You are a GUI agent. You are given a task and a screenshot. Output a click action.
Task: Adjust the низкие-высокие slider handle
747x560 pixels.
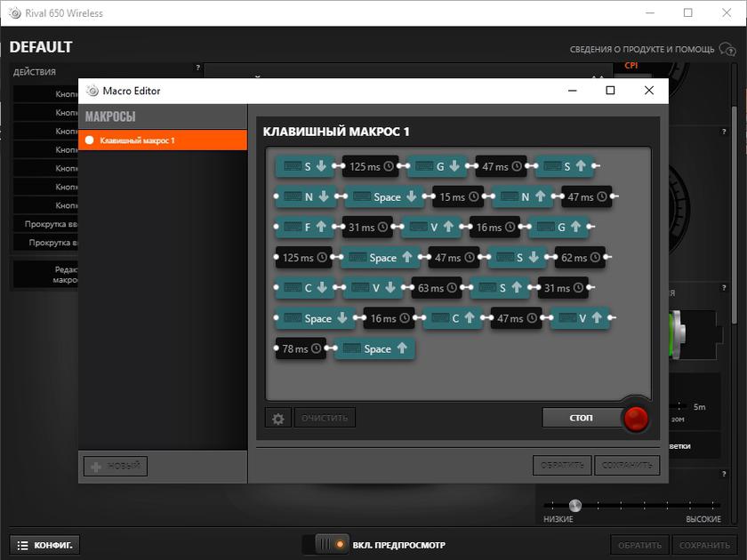click(575, 505)
